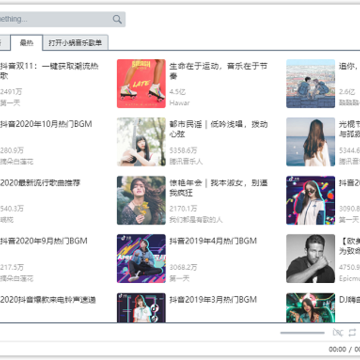
Task: Click creator 我们都是有歌的人
Action: tap(196, 220)
